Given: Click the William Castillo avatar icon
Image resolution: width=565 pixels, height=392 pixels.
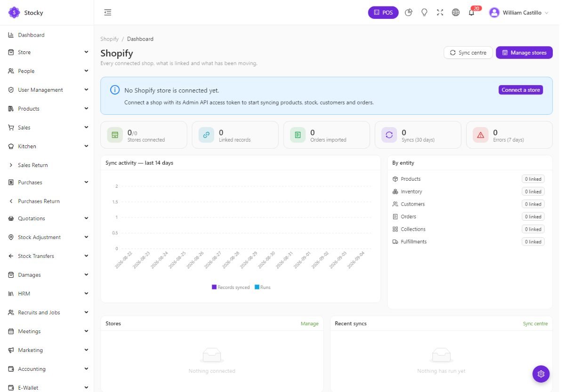Looking at the screenshot, I should tap(494, 13).
